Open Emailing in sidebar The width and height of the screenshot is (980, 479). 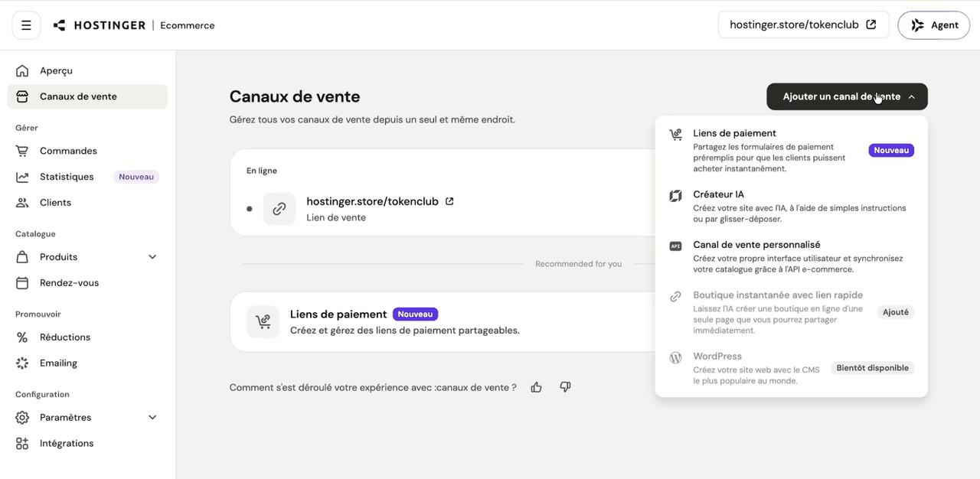pyautogui.click(x=87, y=363)
